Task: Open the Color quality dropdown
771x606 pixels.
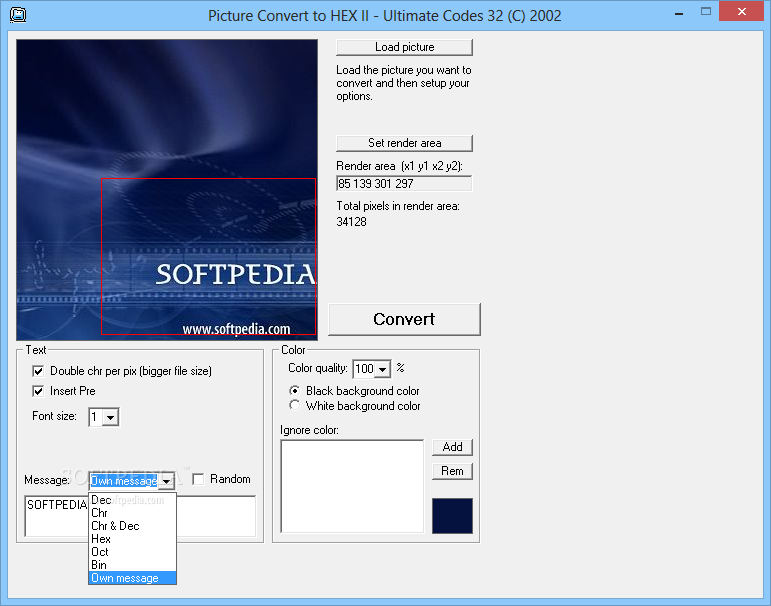Action: 383,369
